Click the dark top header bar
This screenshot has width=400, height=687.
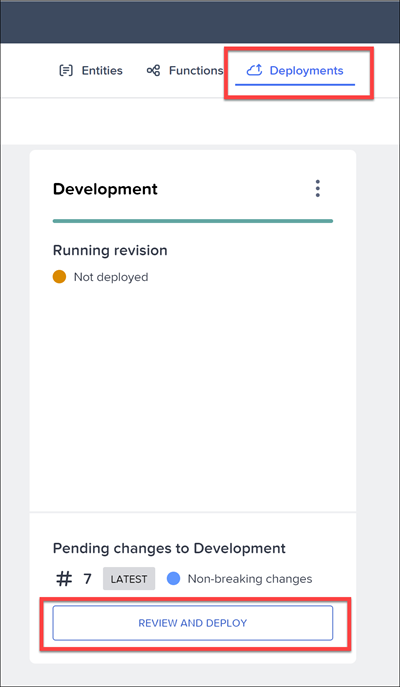pos(200,22)
